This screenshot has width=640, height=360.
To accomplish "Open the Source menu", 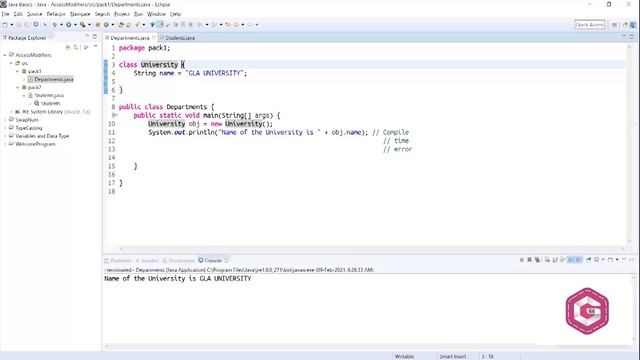I will click(34, 14).
